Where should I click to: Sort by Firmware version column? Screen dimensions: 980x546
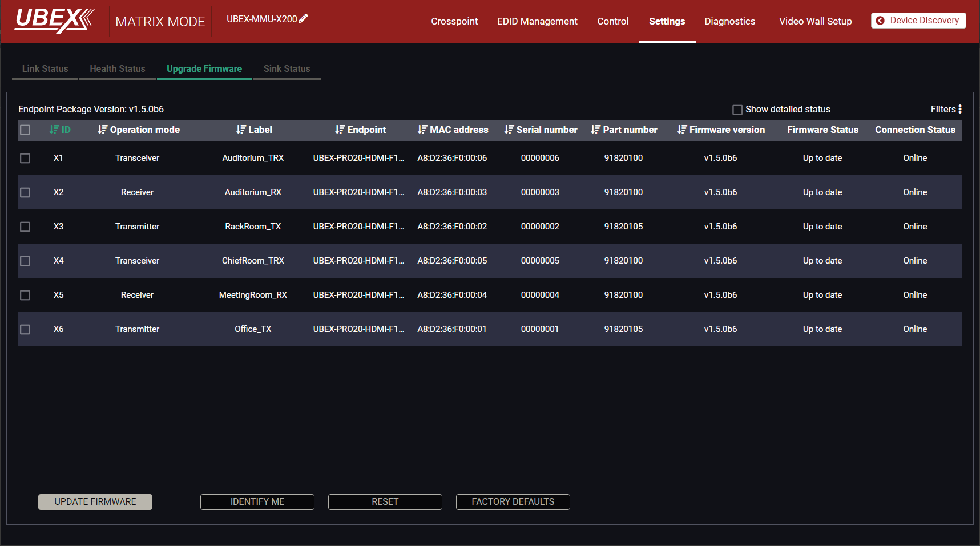pos(721,130)
